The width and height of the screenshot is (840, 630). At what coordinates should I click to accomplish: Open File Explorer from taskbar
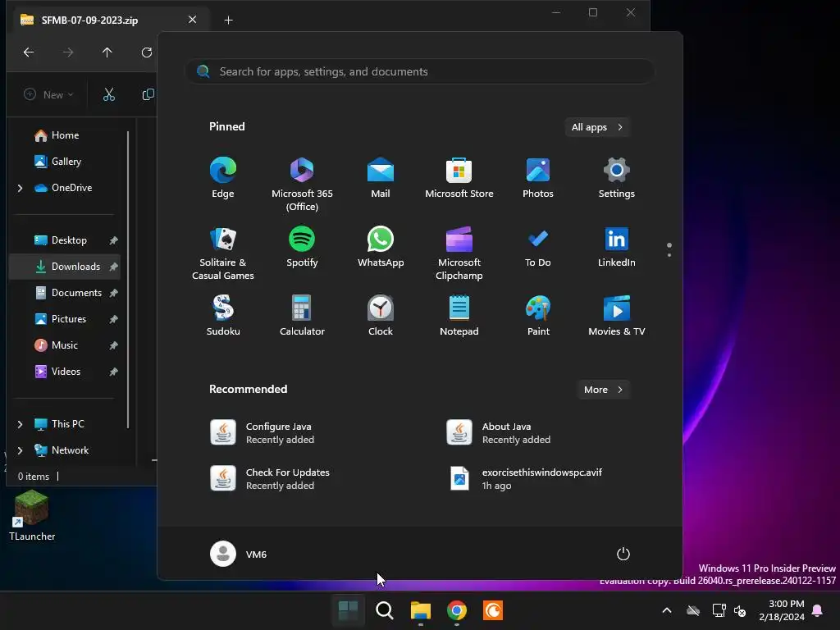421,610
